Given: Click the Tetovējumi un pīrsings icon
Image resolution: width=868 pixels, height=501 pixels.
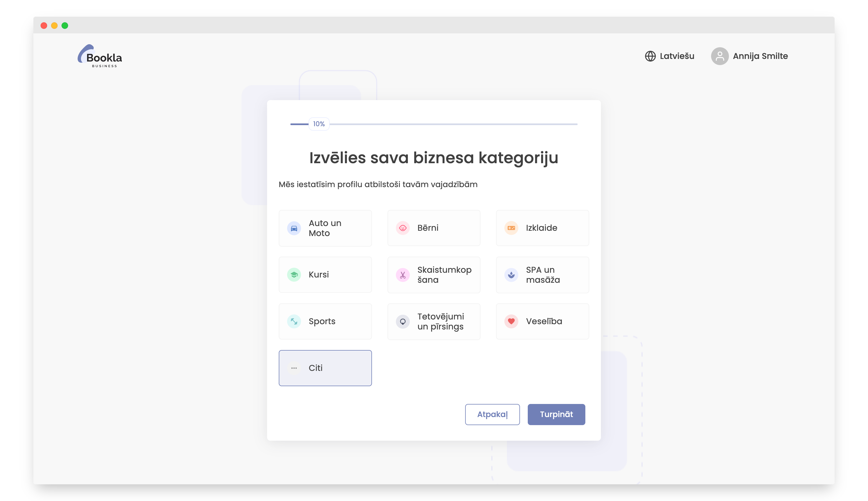Looking at the screenshot, I should (x=403, y=321).
